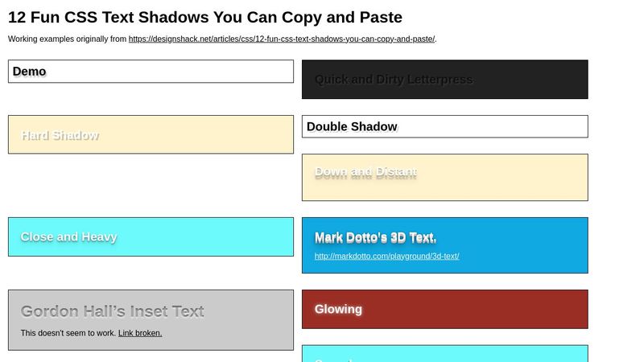Click the page title heading
644x362 pixels.
pos(205,18)
